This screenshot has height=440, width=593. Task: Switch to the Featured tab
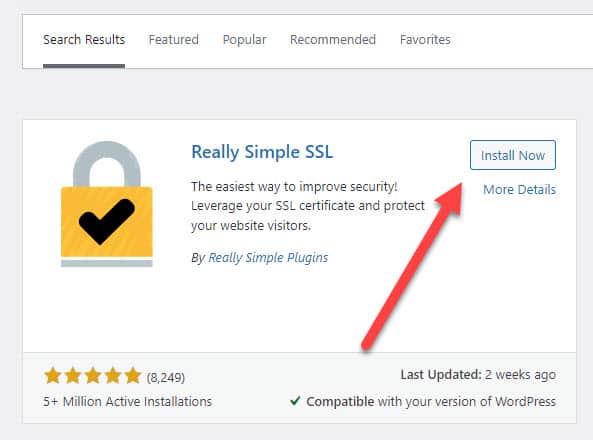click(x=174, y=40)
